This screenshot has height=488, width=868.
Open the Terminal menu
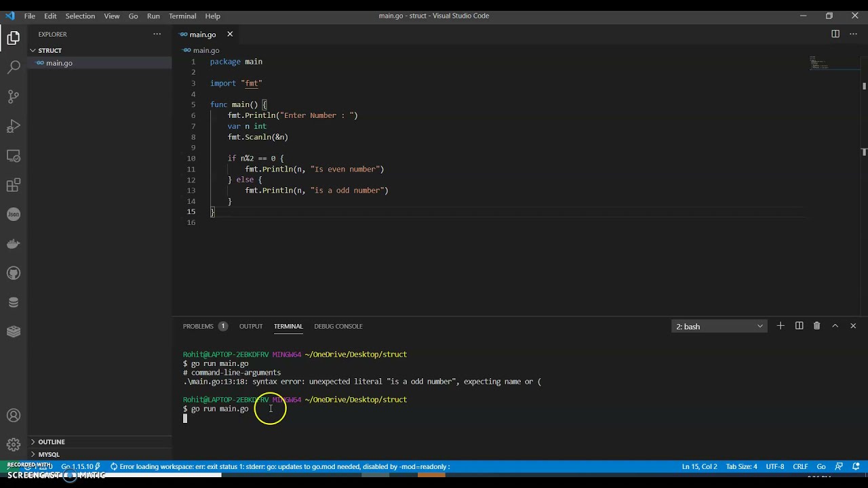(182, 16)
